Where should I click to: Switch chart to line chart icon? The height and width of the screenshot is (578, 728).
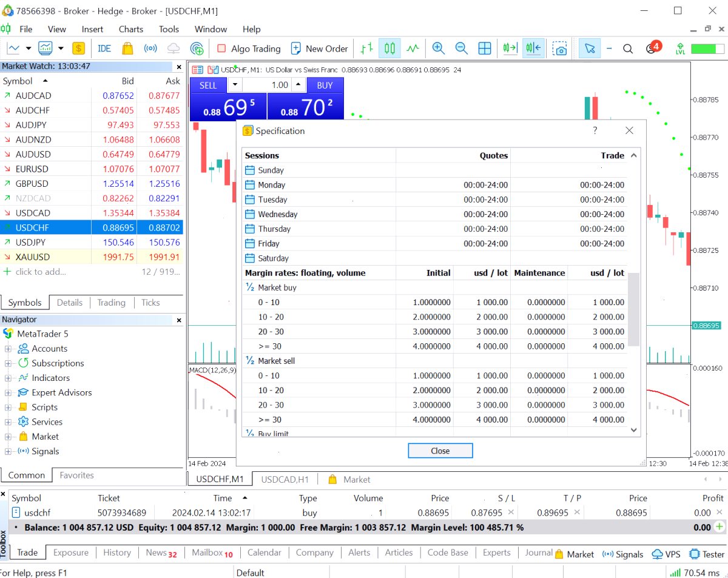pyautogui.click(x=413, y=49)
